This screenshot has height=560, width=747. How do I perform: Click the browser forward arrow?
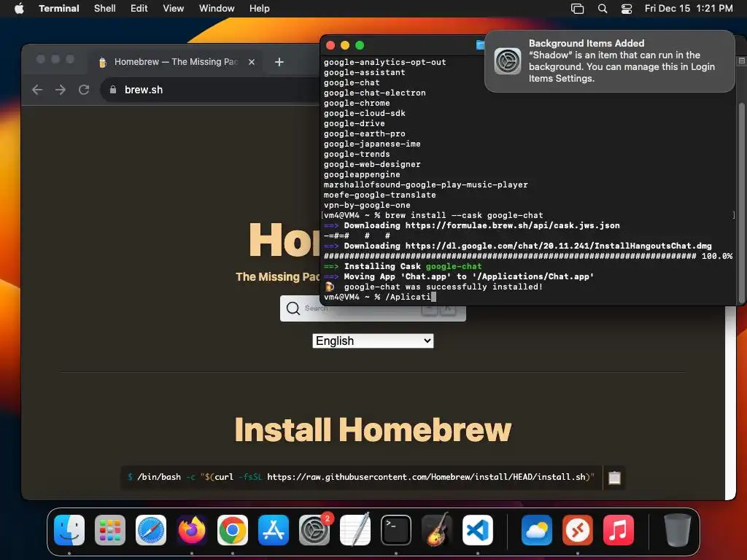pyautogui.click(x=61, y=90)
